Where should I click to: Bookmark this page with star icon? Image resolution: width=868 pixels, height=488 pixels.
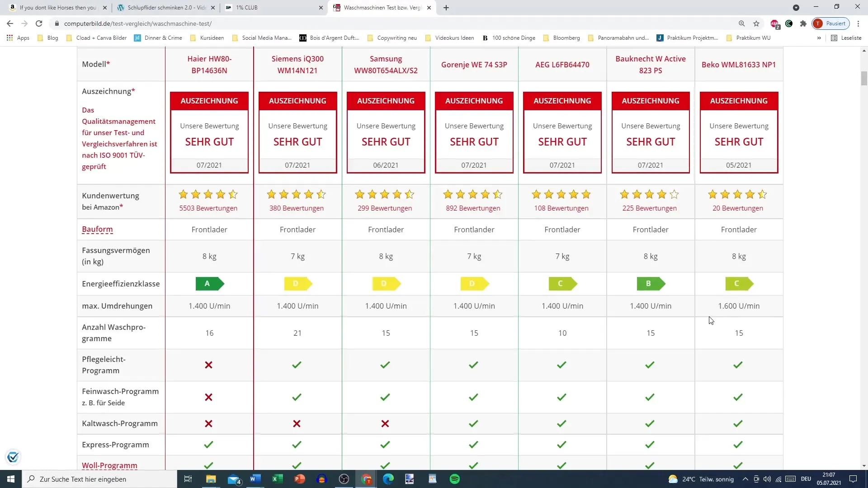(x=756, y=23)
